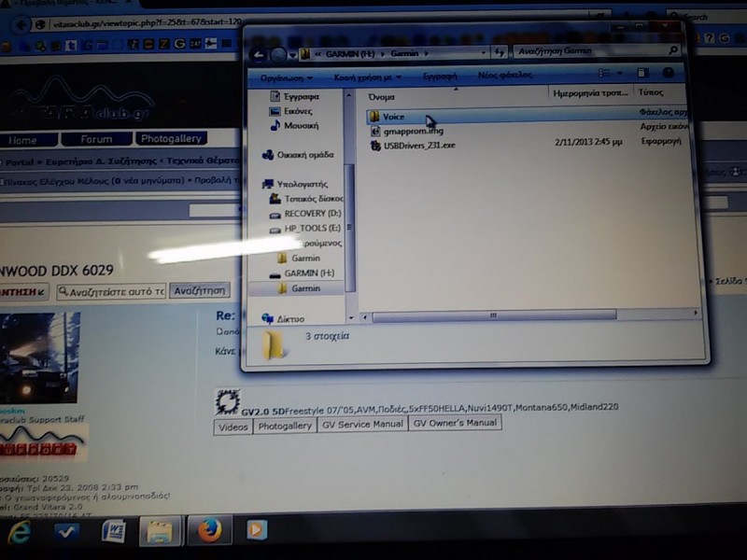This screenshot has width=747, height=560.
Task: Switch to Firefox in the taskbar
Action: (209, 529)
